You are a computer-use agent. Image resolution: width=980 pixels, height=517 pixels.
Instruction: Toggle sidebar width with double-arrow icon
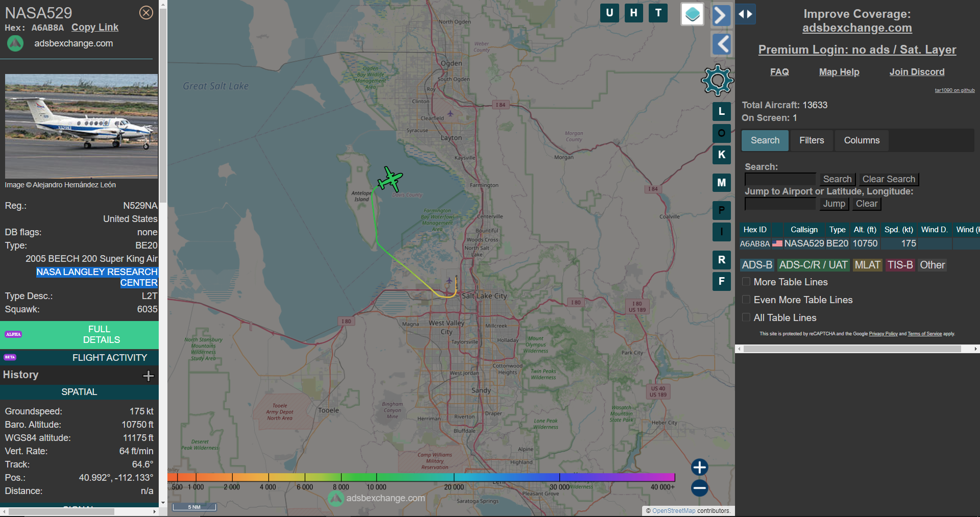point(745,14)
